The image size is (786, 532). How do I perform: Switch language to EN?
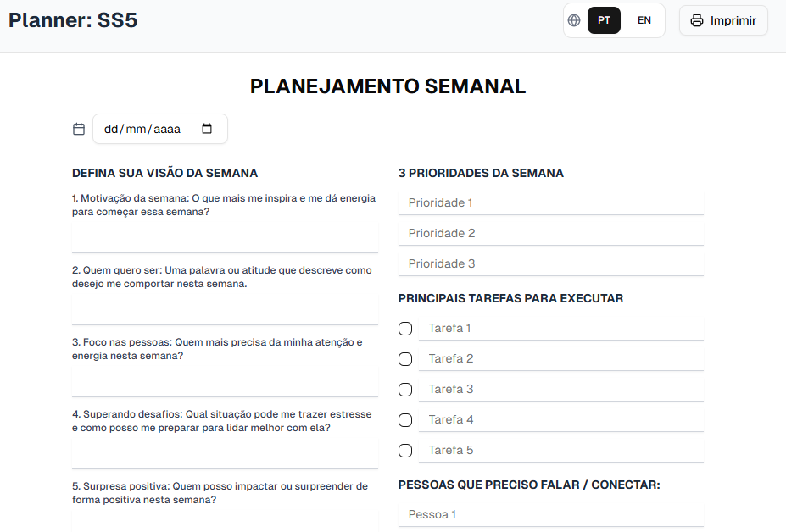coord(644,20)
